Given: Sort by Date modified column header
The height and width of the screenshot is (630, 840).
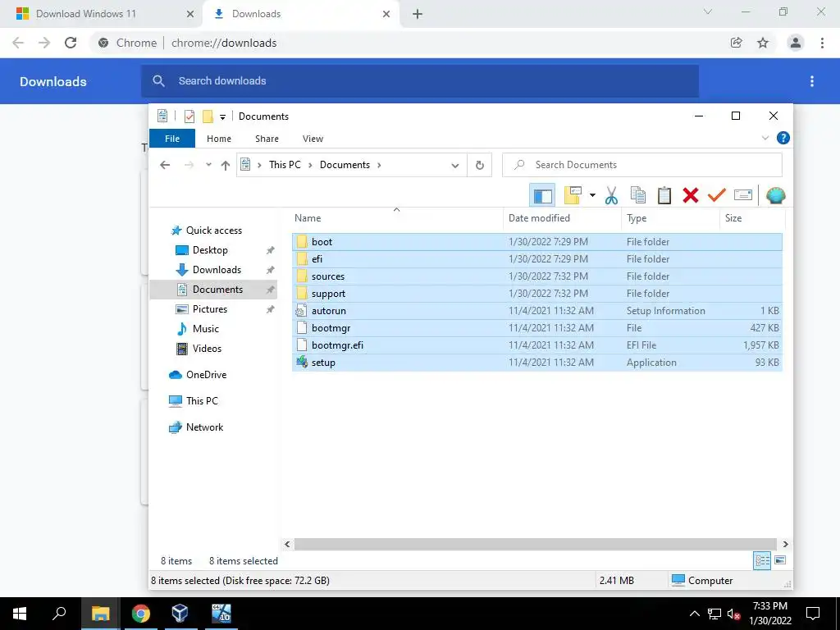Looking at the screenshot, I should coord(562,218).
